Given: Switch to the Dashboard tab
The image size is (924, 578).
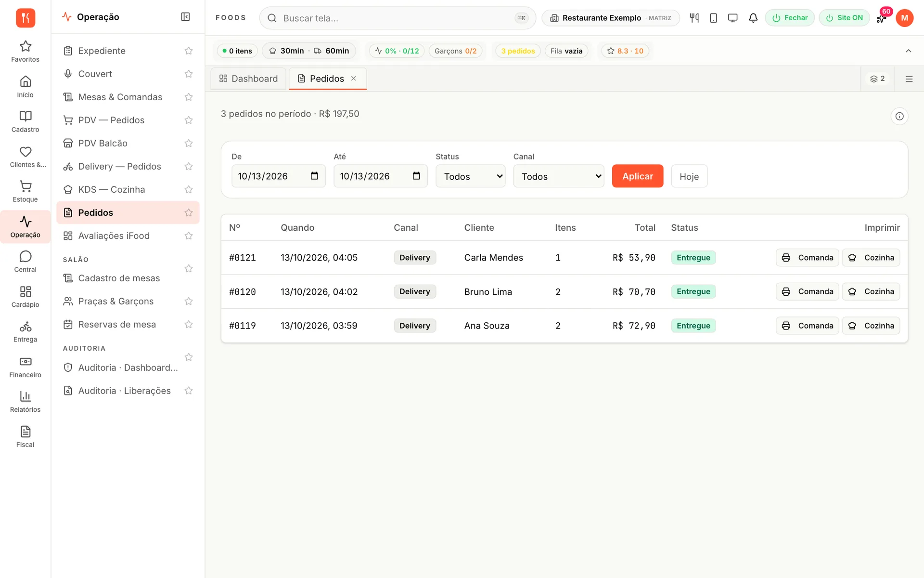Looking at the screenshot, I should coord(248,79).
